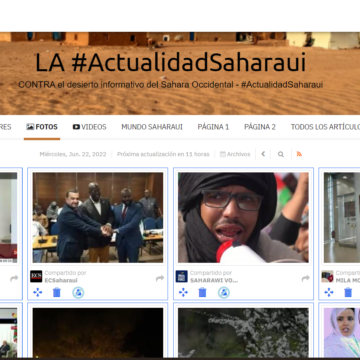Image resolution: width=360 pixels, height=360 pixels.
Task: Move the MILA MO... photo card
Action: (x=329, y=292)
